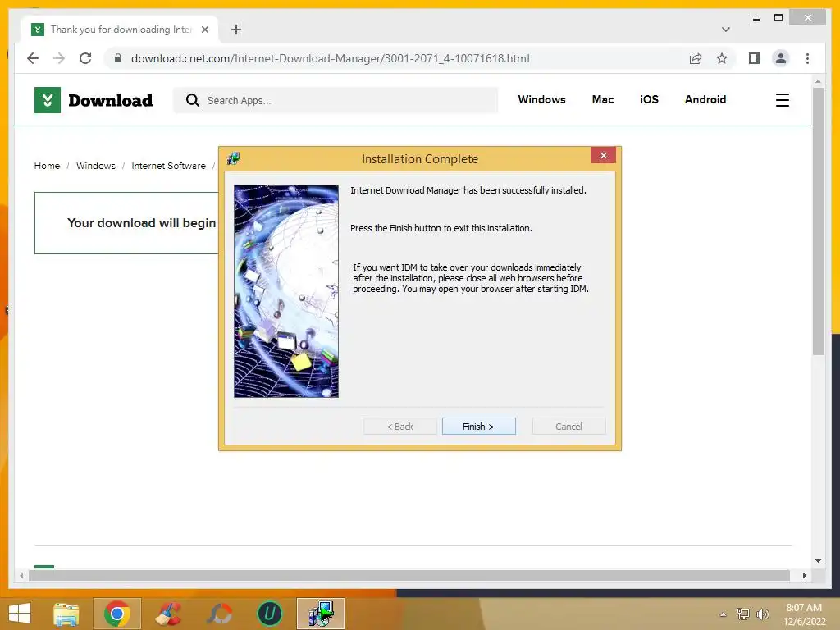Screen dimensions: 840x630
Task: Click the Internet Software breadcrumb link
Action: [x=168, y=166]
